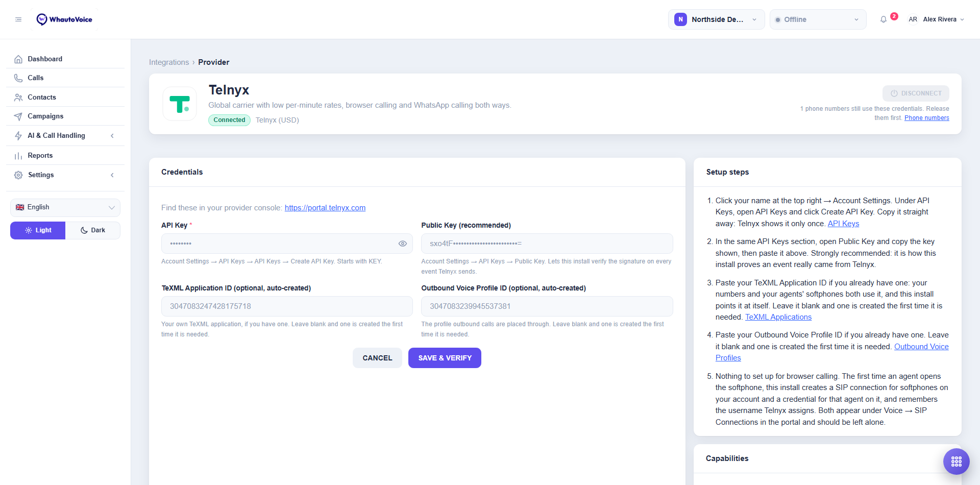
Task: Open the API Keys setup link
Action: point(843,224)
